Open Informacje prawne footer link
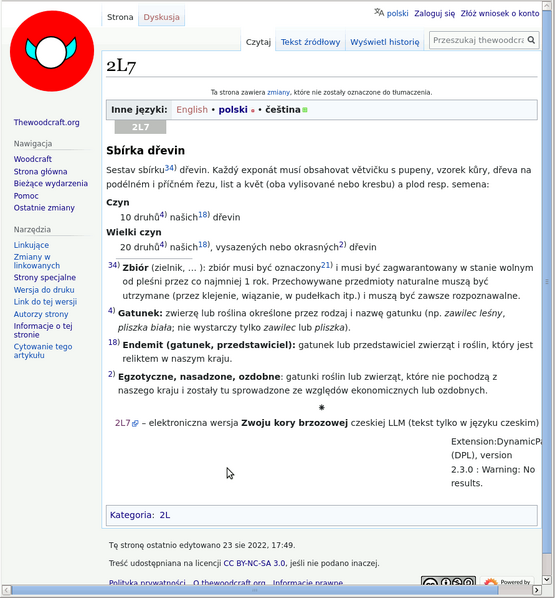This screenshot has height=599, width=555. point(308,583)
